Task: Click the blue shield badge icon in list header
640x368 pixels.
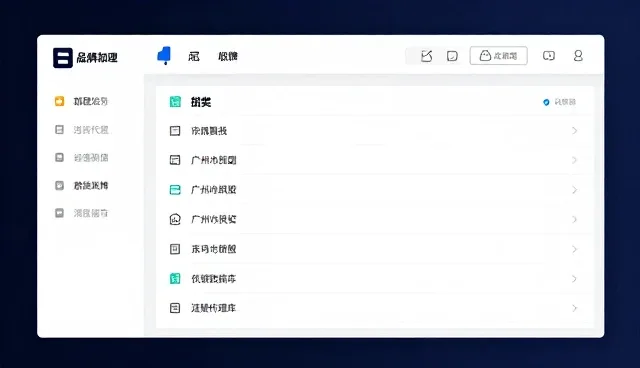Action: 546,102
